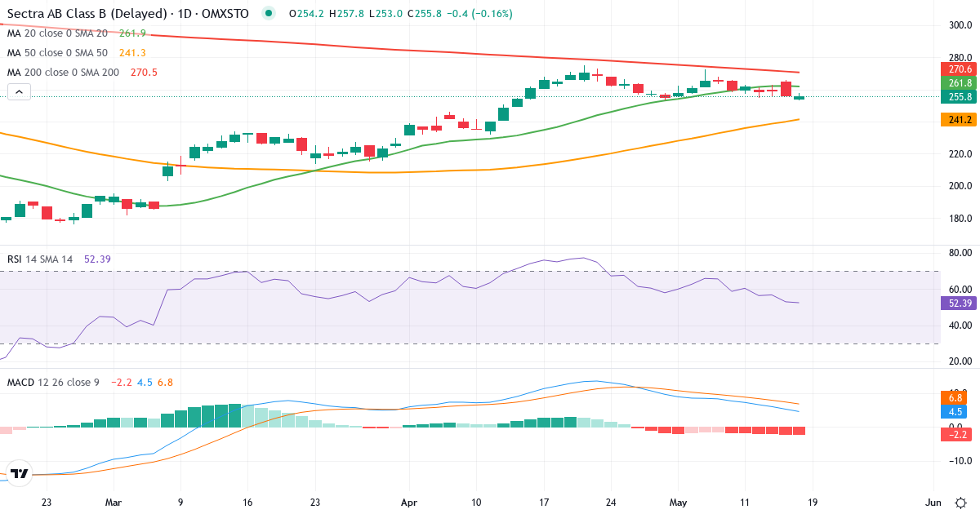
Task: Collapse the indicator legend with chevron button
Action: 19,93
